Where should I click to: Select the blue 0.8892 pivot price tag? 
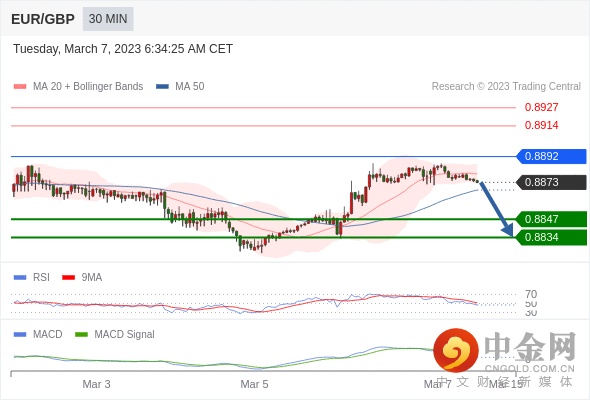point(551,156)
